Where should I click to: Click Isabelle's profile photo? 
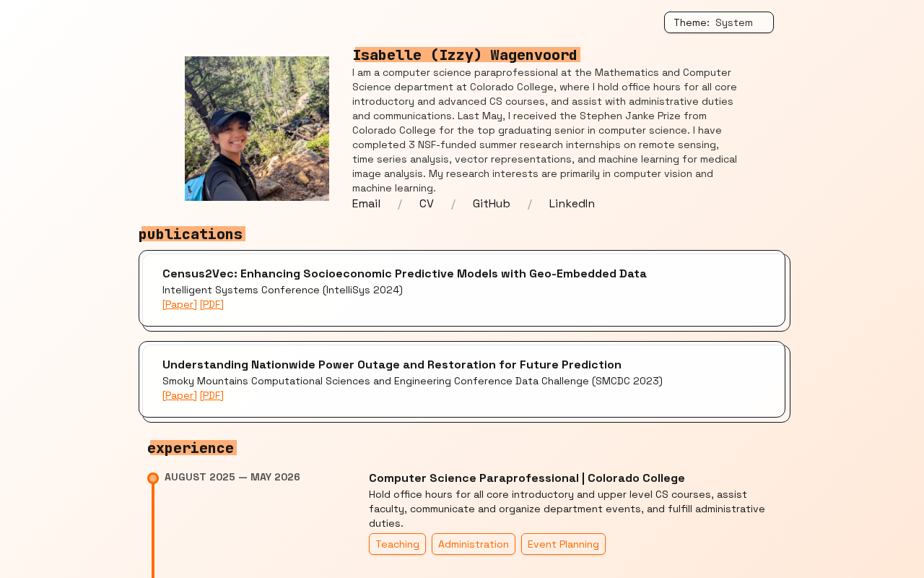click(x=257, y=129)
